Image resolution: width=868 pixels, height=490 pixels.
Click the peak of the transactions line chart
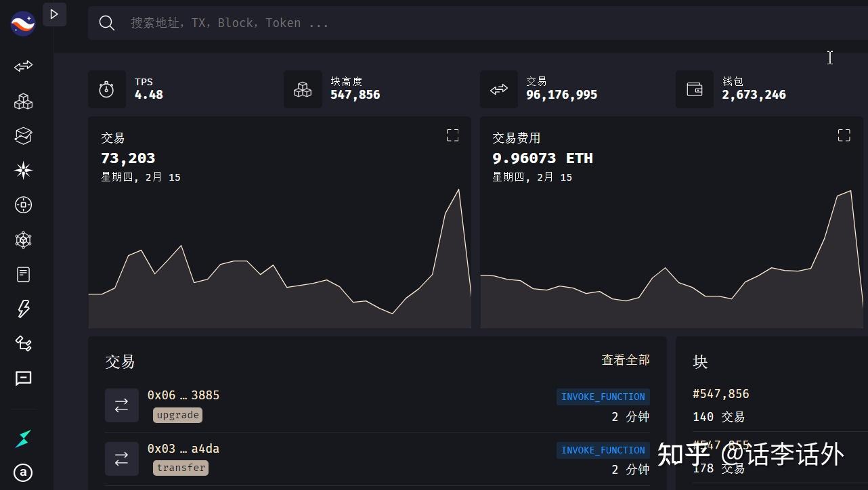[x=459, y=190]
